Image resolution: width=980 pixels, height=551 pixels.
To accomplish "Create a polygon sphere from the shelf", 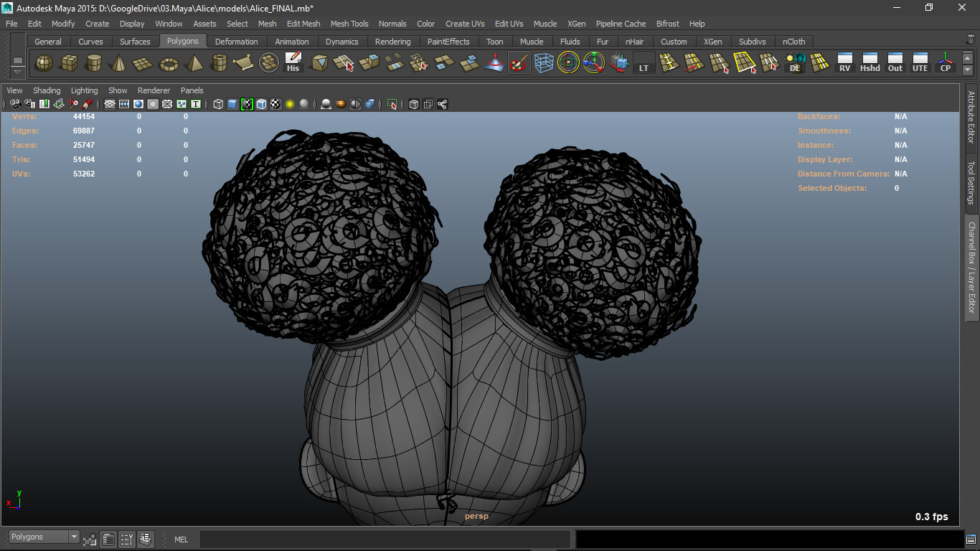I will 44,63.
